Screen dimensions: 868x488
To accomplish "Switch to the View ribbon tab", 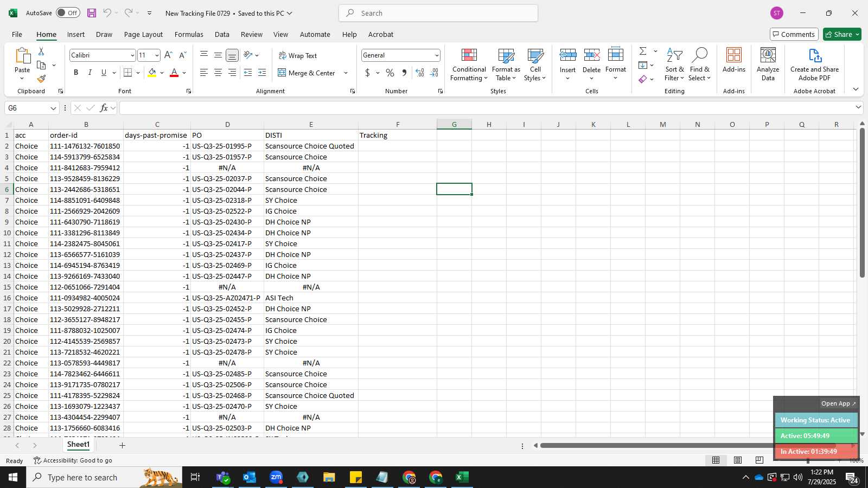I will 280,34.
